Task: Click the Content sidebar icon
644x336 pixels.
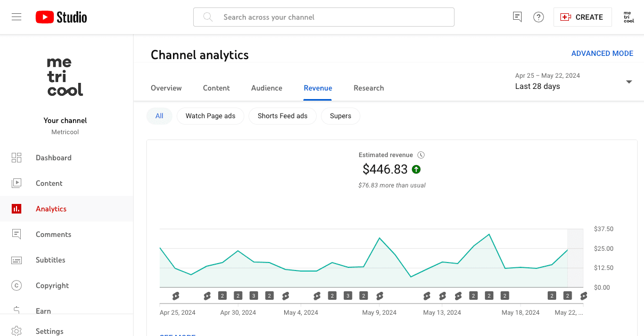Action: (16, 183)
